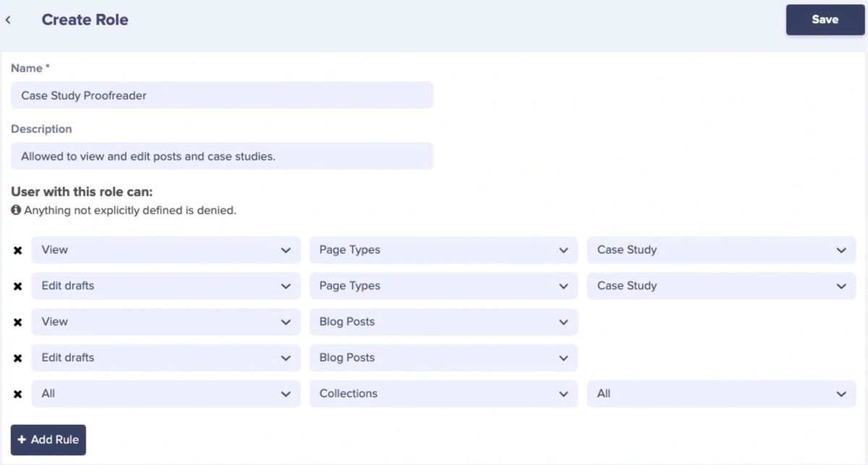
Task: Remove the View Case Study rule
Action: tap(18, 250)
